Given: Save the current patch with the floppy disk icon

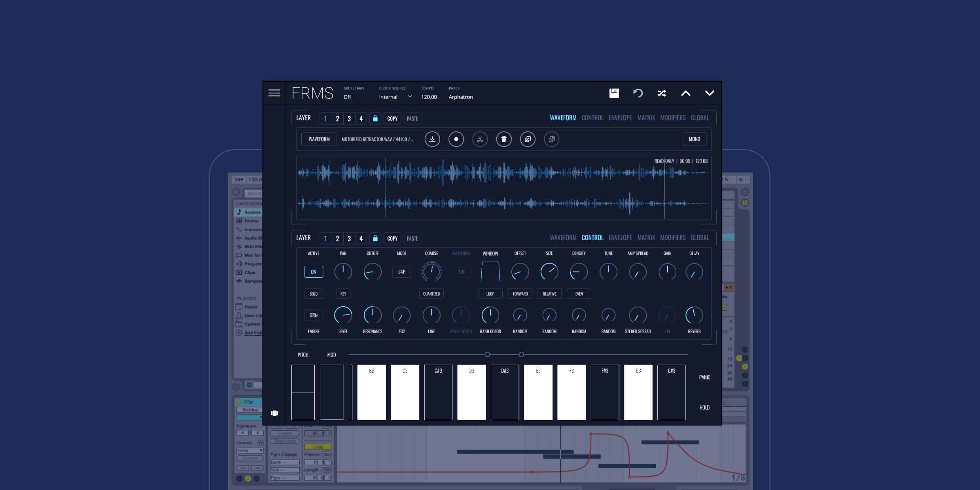Looking at the screenshot, I should coord(614,93).
